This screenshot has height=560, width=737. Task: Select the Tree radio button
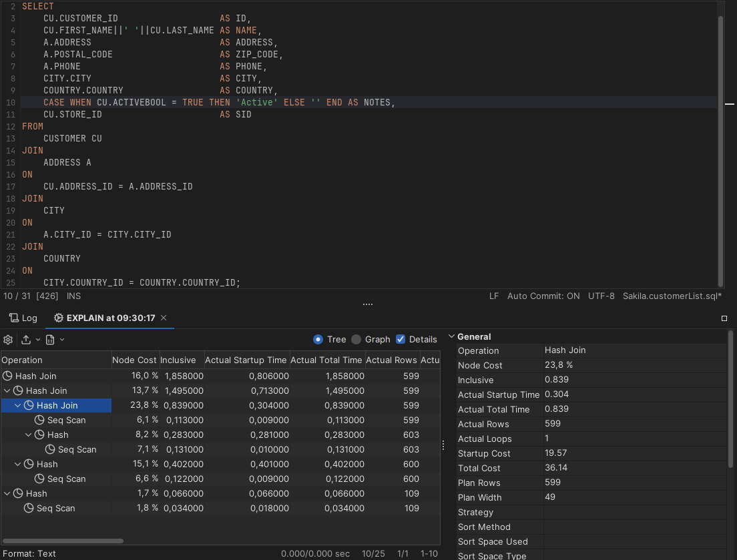click(317, 339)
